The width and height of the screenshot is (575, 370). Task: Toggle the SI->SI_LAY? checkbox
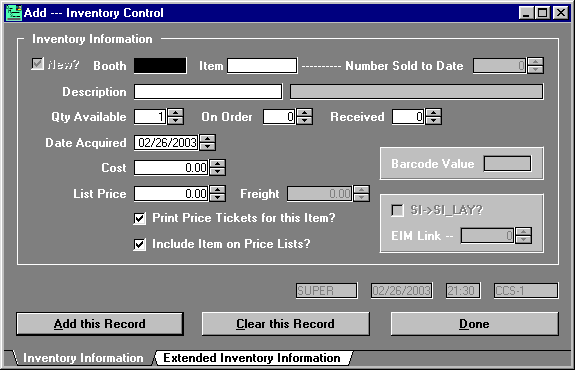pyautogui.click(x=397, y=210)
